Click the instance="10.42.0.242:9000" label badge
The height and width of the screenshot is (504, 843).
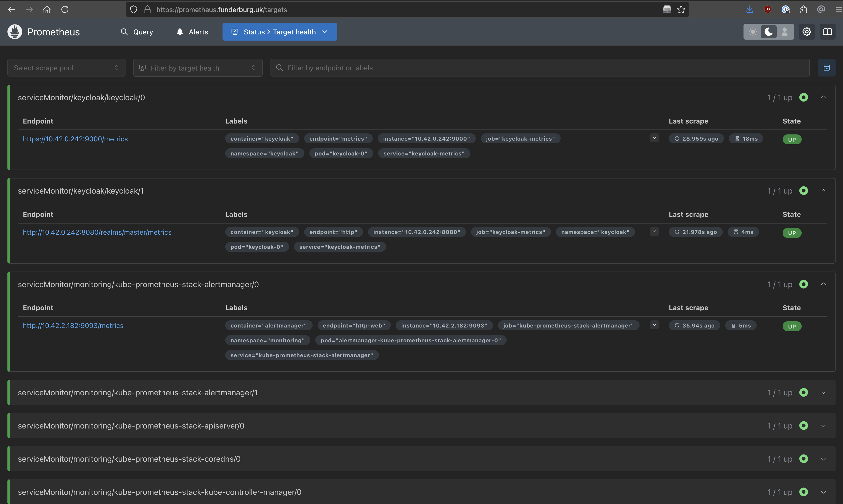426,139
